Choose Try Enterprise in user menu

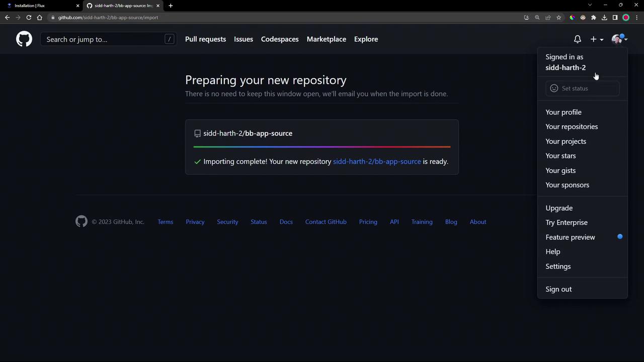click(583, 223)
